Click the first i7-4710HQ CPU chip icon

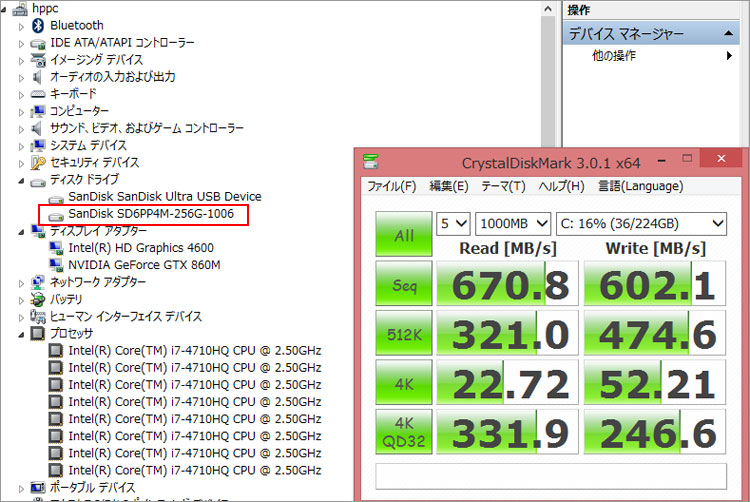(x=56, y=350)
